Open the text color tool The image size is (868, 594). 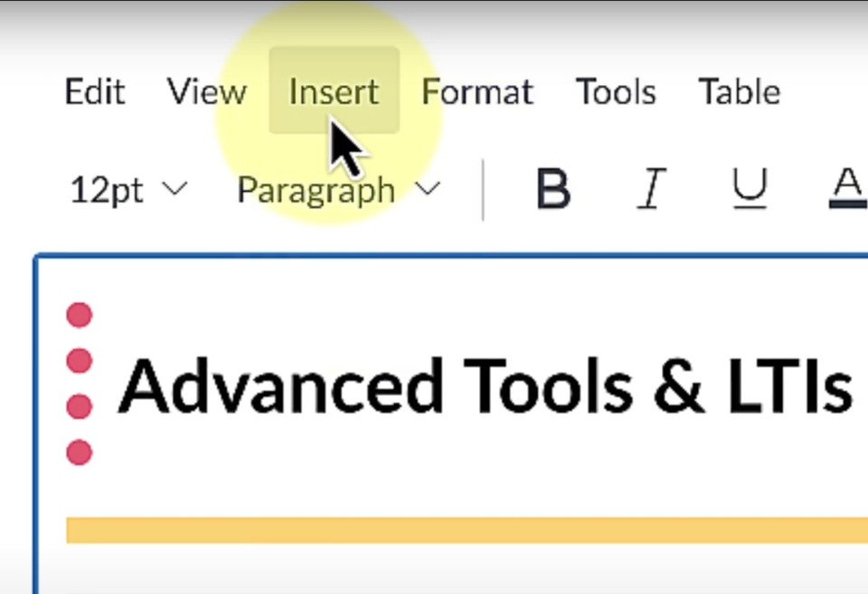tap(847, 189)
